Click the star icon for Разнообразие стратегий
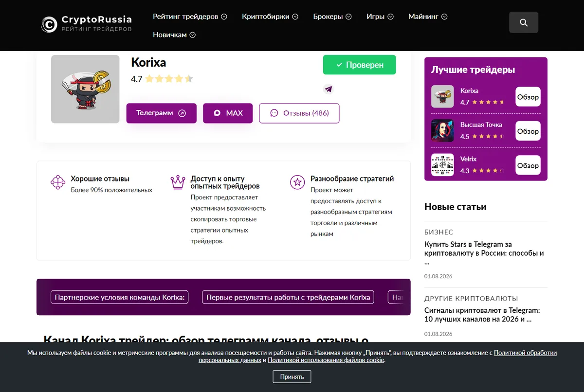 (297, 182)
